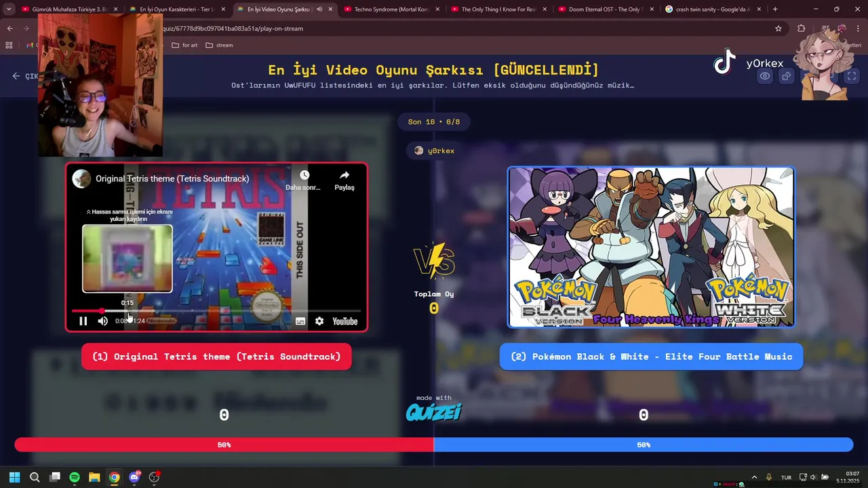Open File Explorer from the taskbar
The image size is (868, 488).
94,477
